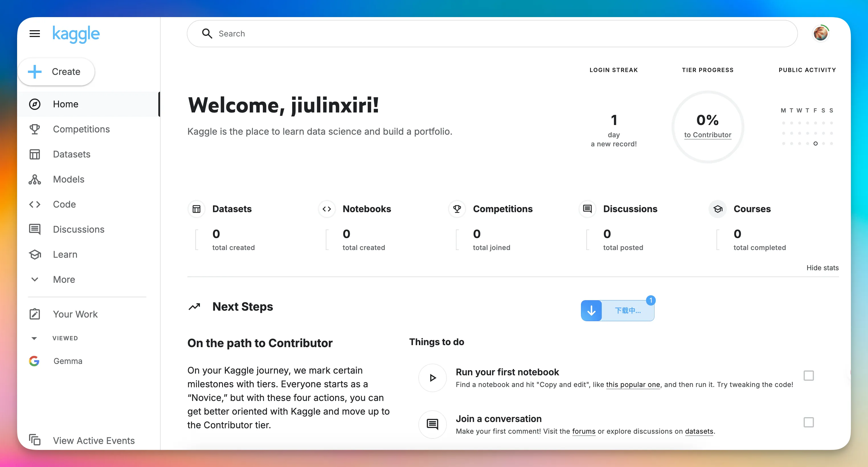868x467 pixels.
Task: Click the hamburger menu icon
Action: [x=35, y=34]
